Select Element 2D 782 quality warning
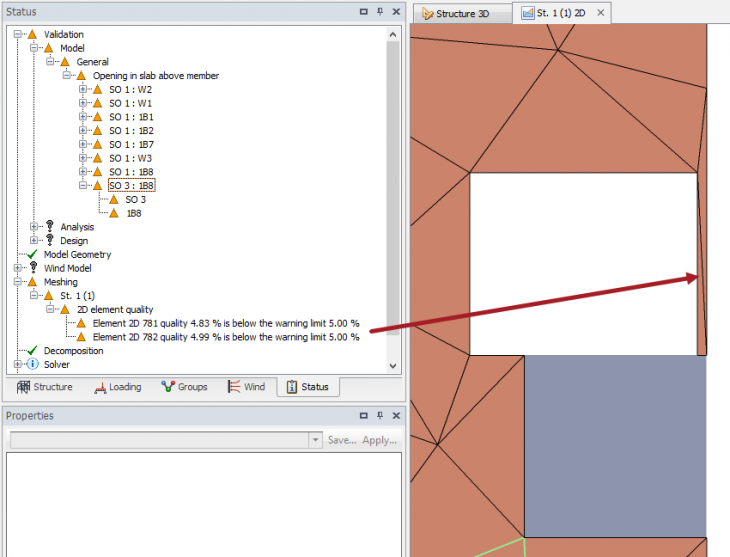Screen dimensions: 730x557 pyautogui.click(x=226, y=337)
